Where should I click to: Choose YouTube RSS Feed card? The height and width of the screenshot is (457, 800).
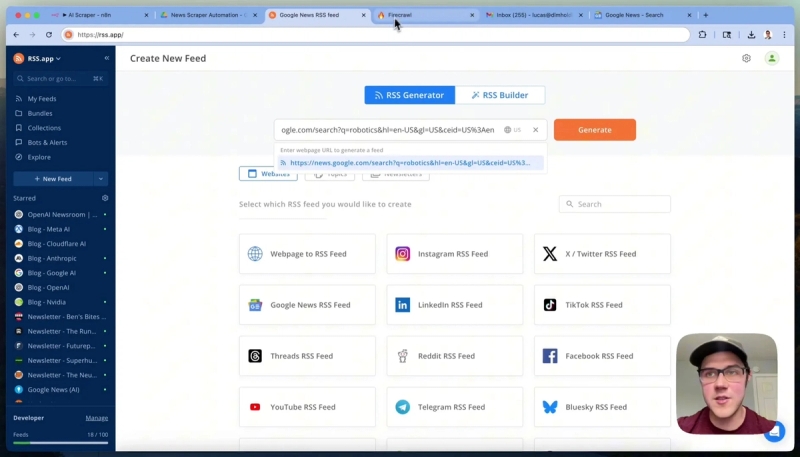point(307,407)
